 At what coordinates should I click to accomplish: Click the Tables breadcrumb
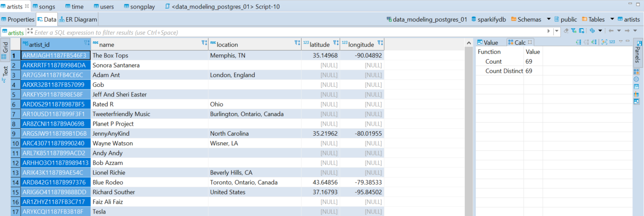pyautogui.click(x=594, y=19)
